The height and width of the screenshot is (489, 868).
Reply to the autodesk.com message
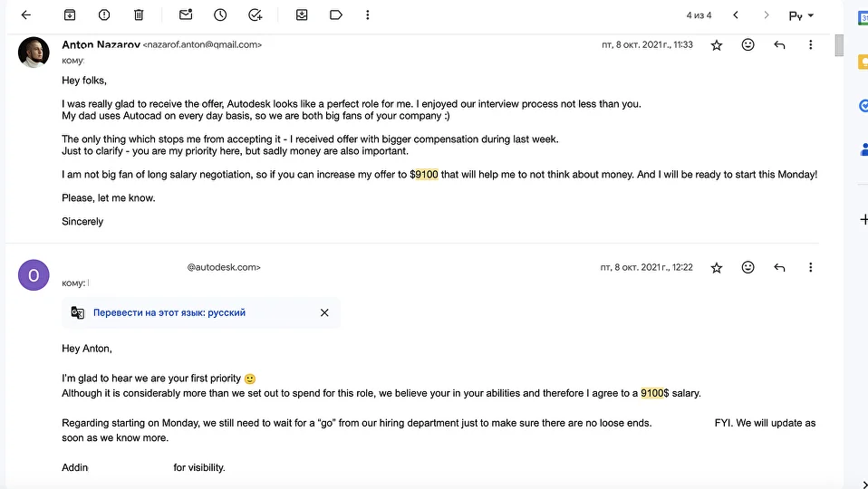[779, 268]
